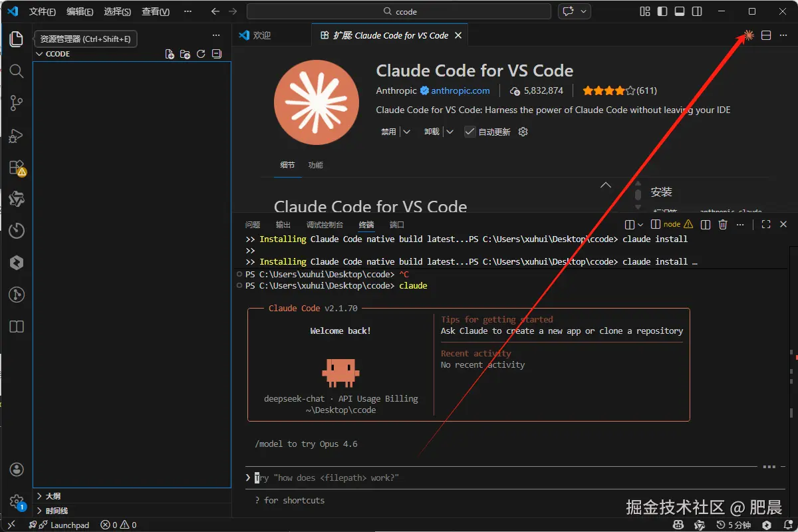
Task: Open the Search view in activity bar
Action: [x=16, y=71]
